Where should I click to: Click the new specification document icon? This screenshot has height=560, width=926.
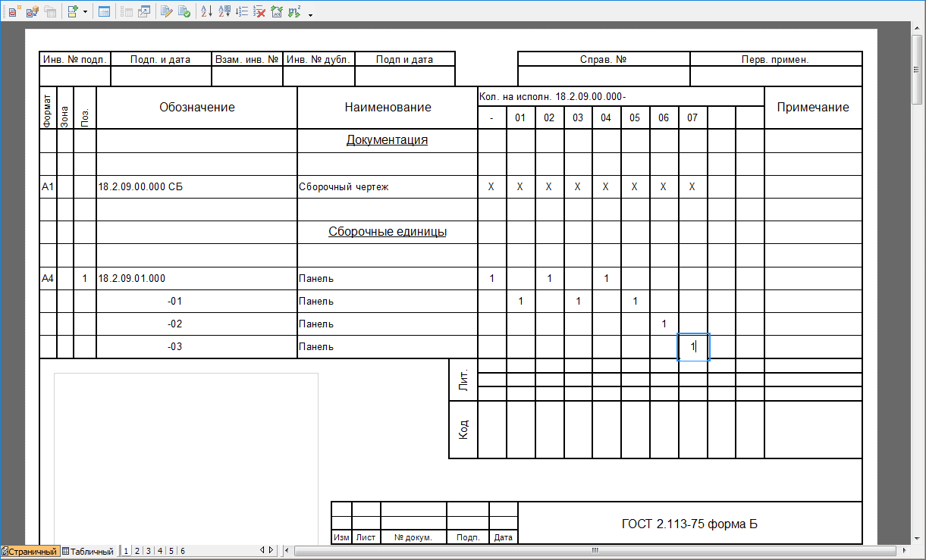pos(12,11)
